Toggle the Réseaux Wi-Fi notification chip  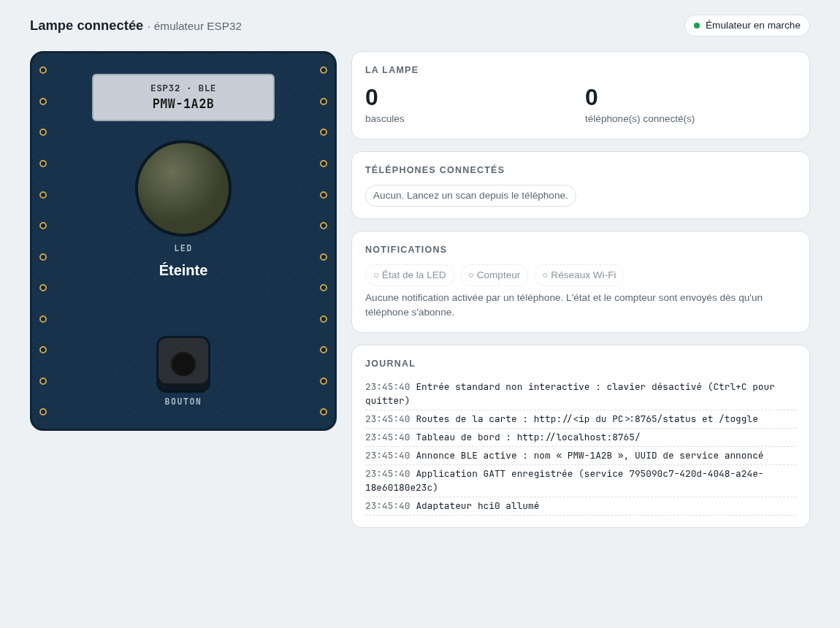579,275
